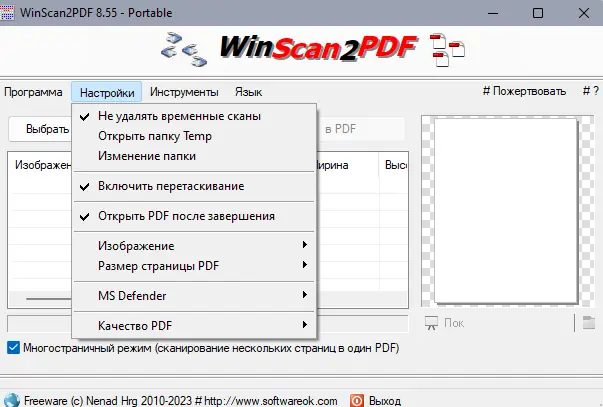Click the Высота column header in the list
The height and width of the screenshot is (407, 603).
click(394, 165)
